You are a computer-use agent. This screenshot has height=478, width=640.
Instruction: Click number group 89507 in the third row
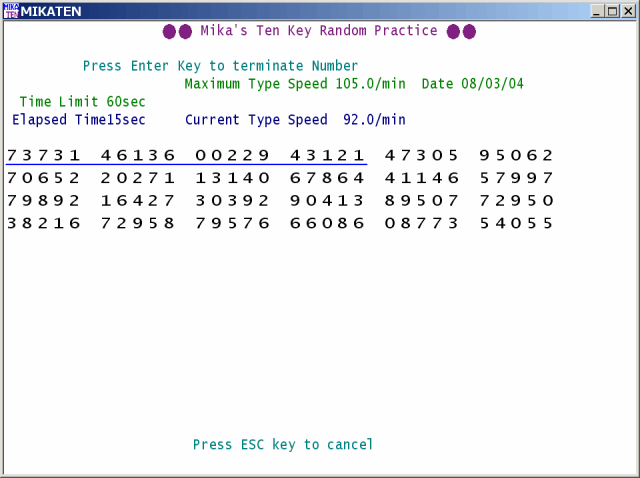(x=421, y=201)
